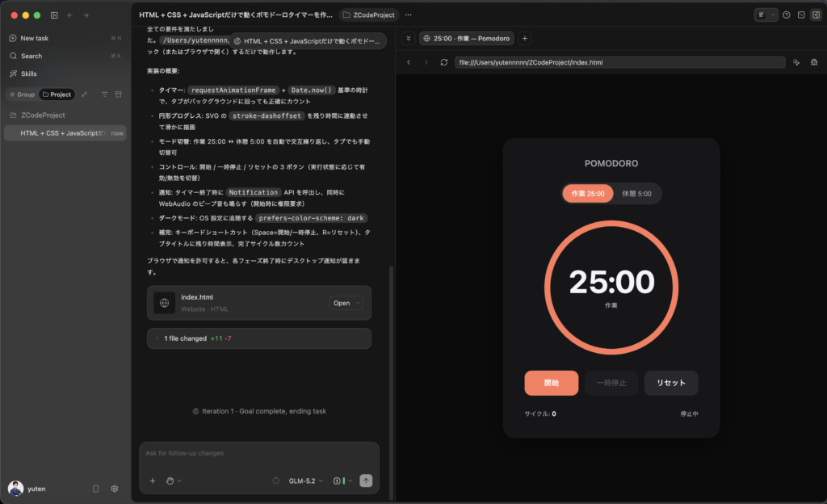Click the browser back arrow in preview
This screenshot has width=827, height=504.
(409, 62)
